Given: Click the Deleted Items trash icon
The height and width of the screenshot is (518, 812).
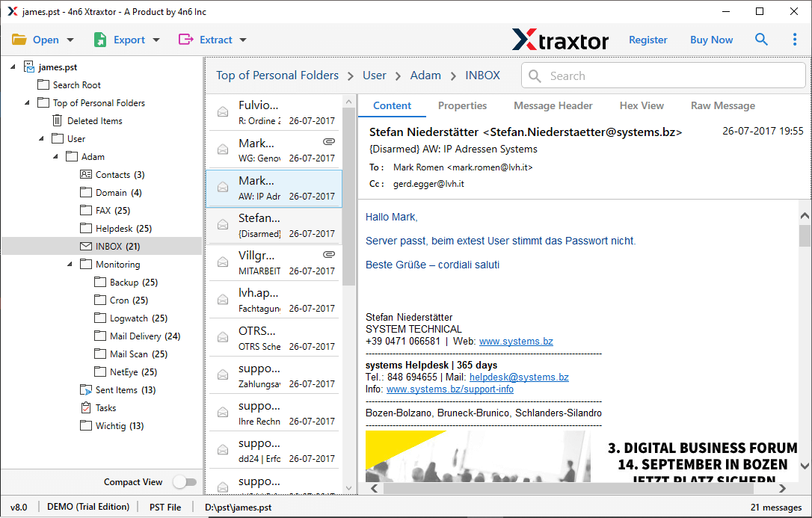Looking at the screenshot, I should point(58,120).
